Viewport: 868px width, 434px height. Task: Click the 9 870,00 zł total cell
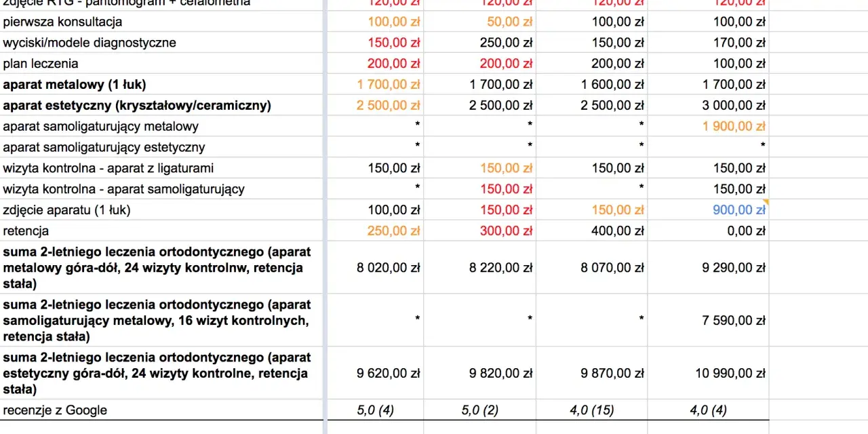click(x=591, y=373)
